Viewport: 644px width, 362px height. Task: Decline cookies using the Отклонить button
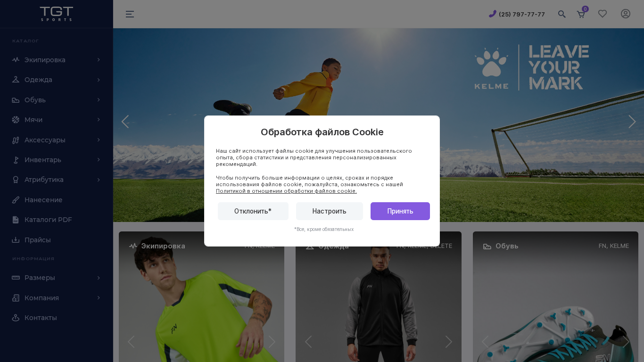tap(253, 211)
